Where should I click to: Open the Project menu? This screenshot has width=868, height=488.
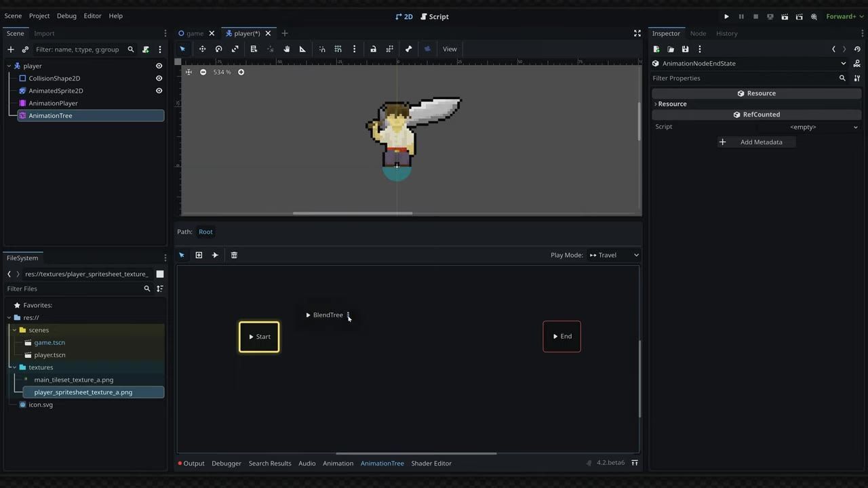(x=39, y=16)
